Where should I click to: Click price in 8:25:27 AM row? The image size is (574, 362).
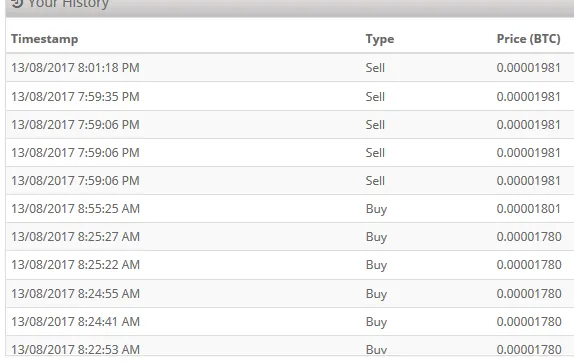[x=529, y=237]
